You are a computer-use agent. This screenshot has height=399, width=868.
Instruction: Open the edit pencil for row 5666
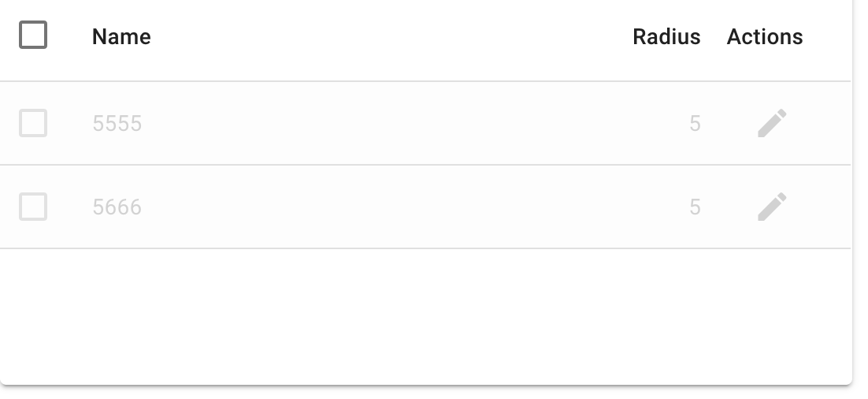(772, 207)
